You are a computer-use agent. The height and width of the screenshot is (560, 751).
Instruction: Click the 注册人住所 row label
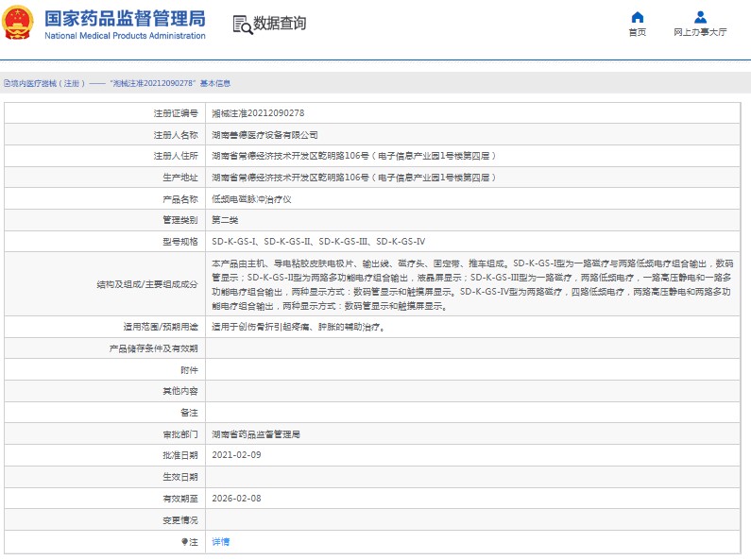[x=176, y=156]
